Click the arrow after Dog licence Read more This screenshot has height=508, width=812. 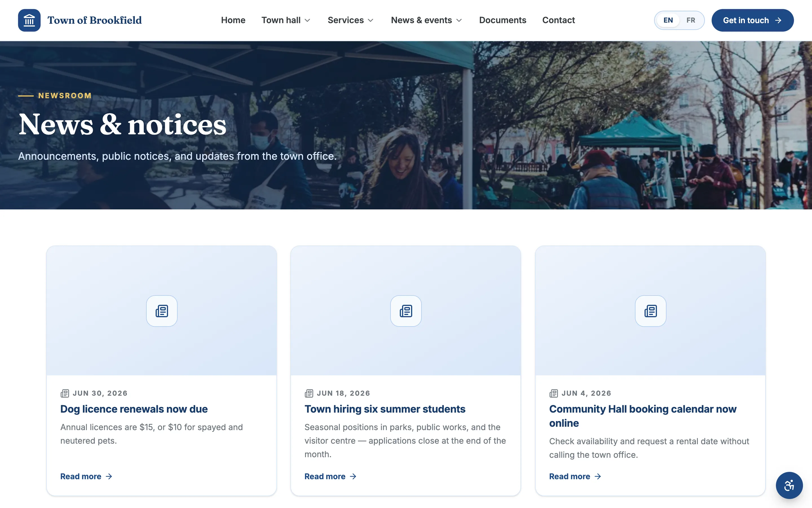(x=109, y=476)
